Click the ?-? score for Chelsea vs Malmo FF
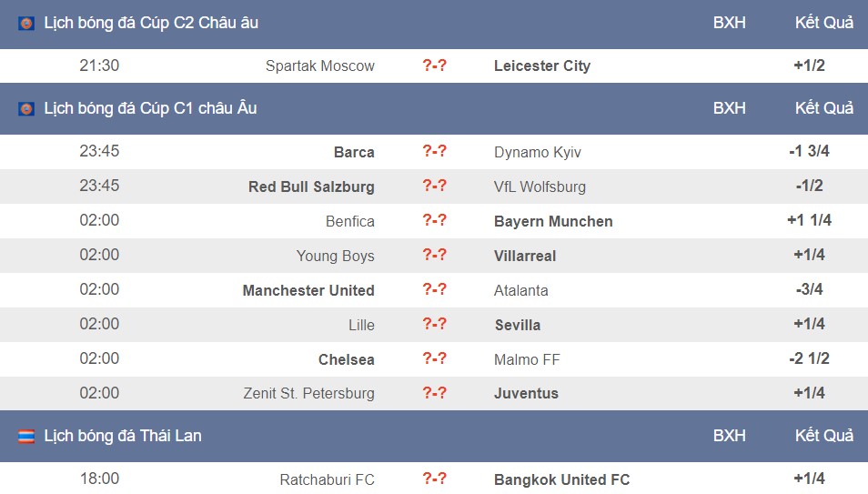 tap(434, 358)
